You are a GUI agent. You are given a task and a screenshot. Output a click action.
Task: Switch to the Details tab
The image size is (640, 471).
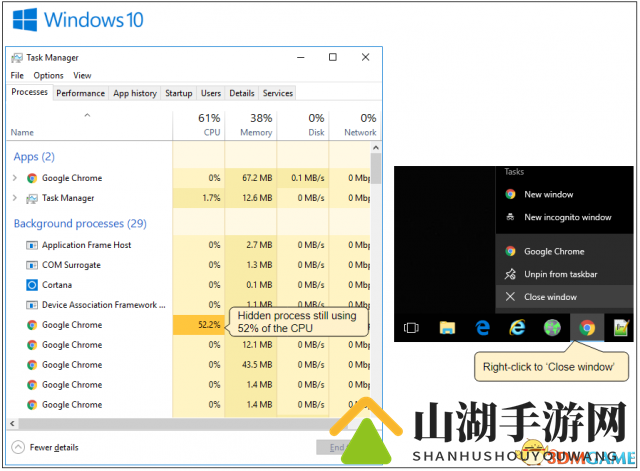tap(242, 93)
